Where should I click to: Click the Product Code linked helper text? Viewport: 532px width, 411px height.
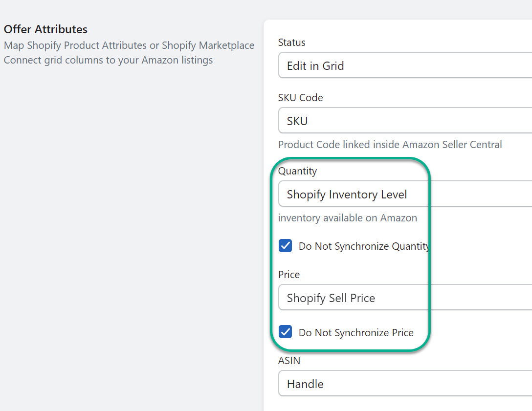(x=390, y=144)
